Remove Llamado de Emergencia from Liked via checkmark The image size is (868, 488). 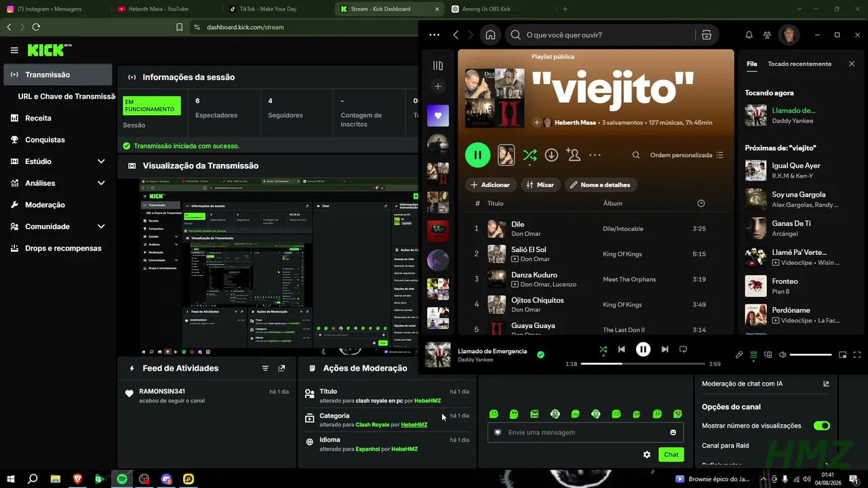pyautogui.click(x=540, y=354)
